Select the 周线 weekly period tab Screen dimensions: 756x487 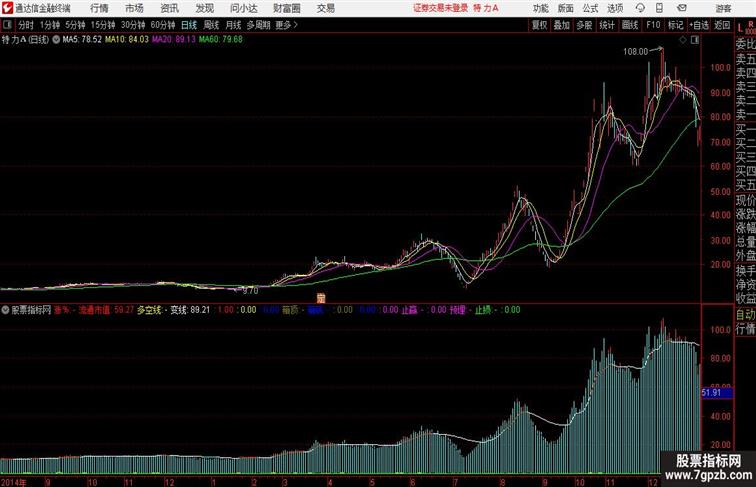(x=211, y=25)
